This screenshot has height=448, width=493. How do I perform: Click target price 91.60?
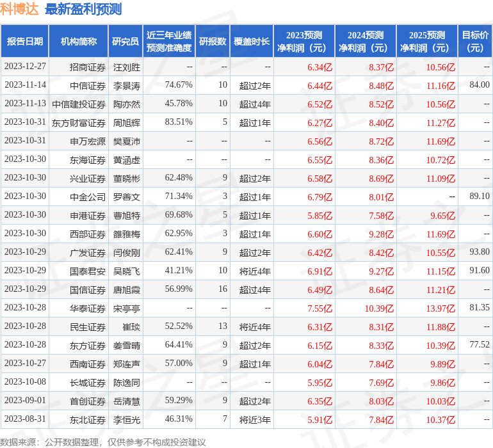click(x=480, y=270)
